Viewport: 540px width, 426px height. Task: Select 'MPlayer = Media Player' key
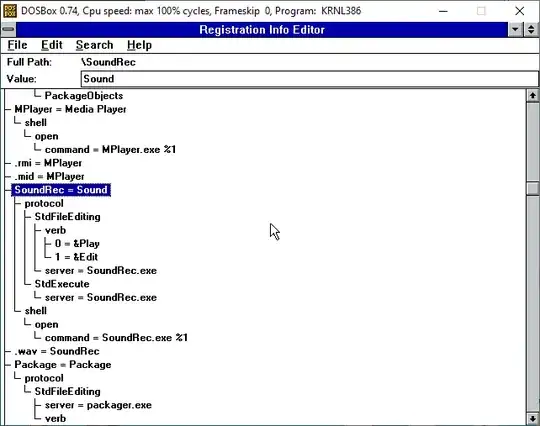pyautogui.click(x=70, y=109)
